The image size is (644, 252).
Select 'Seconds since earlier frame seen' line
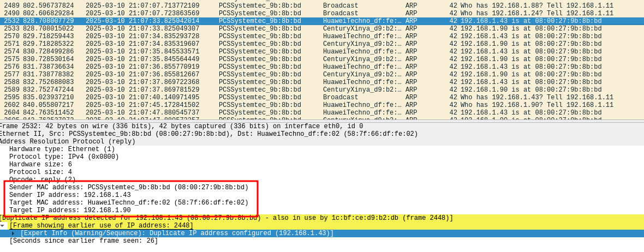pyautogui.click(x=84, y=241)
